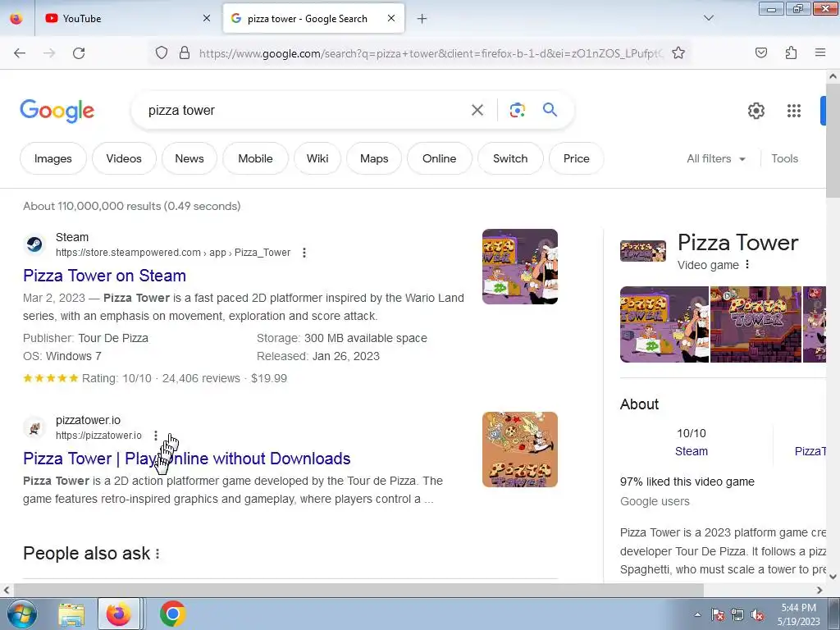Click the https://pizzatower.io URL text
The width and height of the screenshot is (840, 630).
[x=98, y=436]
